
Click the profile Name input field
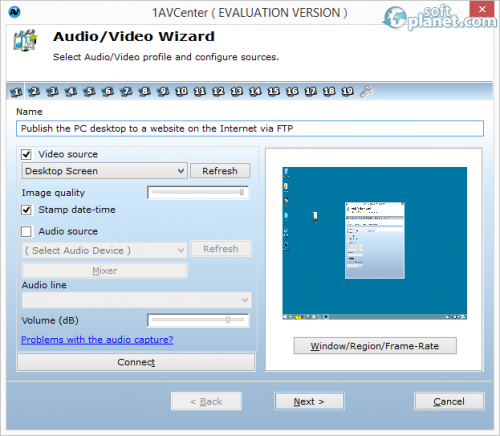coord(250,128)
